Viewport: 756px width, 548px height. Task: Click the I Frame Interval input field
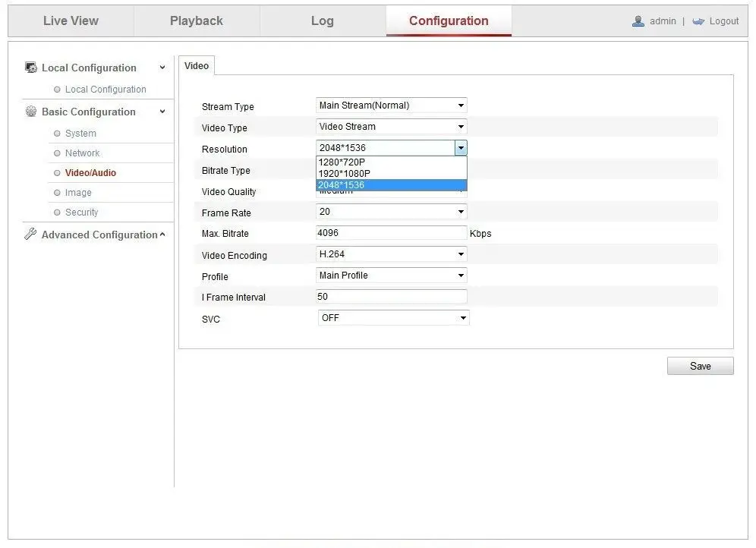pos(391,297)
